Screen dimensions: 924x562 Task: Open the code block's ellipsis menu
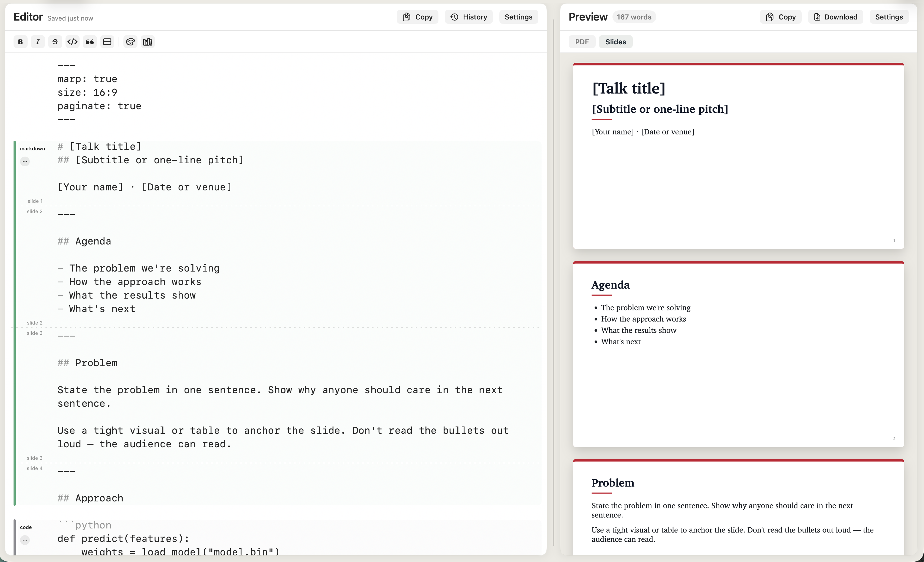click(25, 540)
